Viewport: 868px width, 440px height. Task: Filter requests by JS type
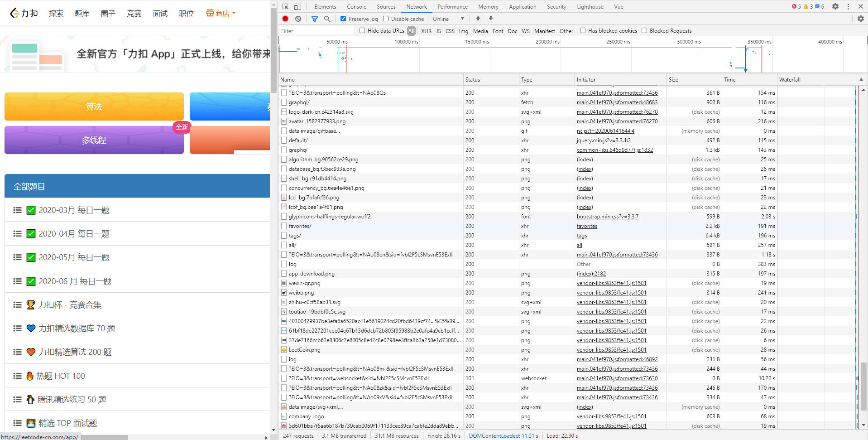coord(438,31)
